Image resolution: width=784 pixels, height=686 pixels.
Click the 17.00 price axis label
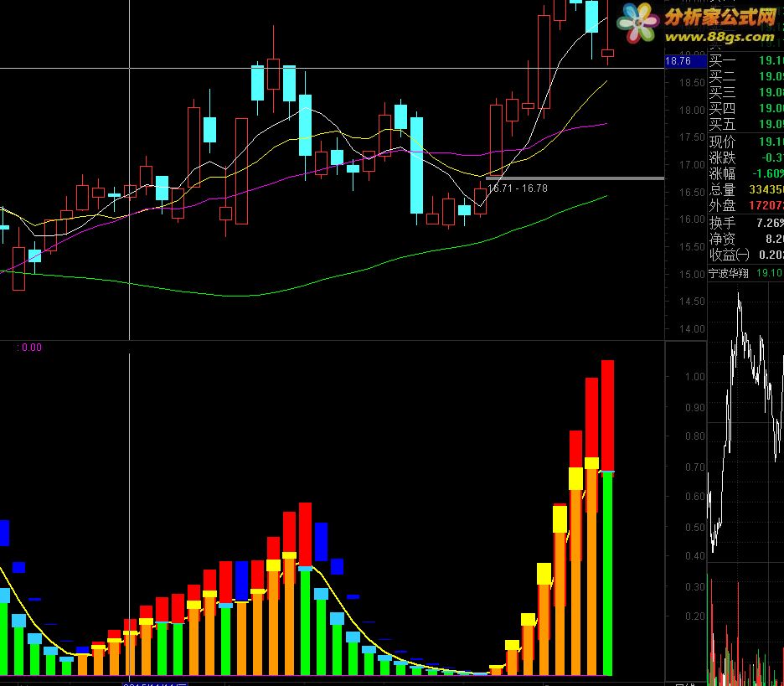tap(692, 164)
